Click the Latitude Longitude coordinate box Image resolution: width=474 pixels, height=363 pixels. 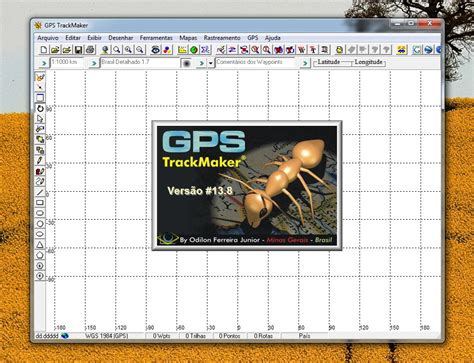pyautogui.click(x=349, y=63)
